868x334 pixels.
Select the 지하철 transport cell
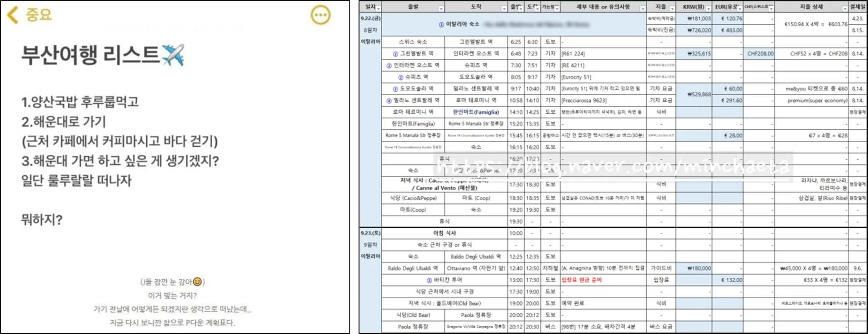pyautogui.click(x=551, y=268)
